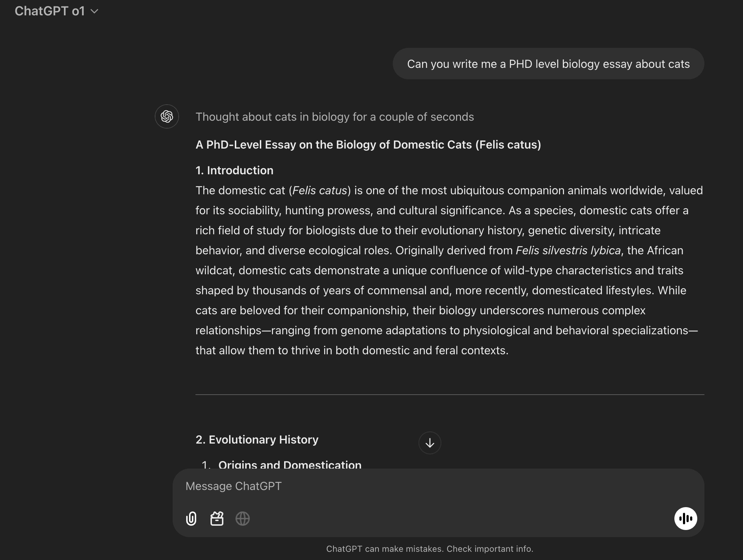
Task: Expand the "Thought about cats in biology" reasoning
Action: click(x=335, y=117)
